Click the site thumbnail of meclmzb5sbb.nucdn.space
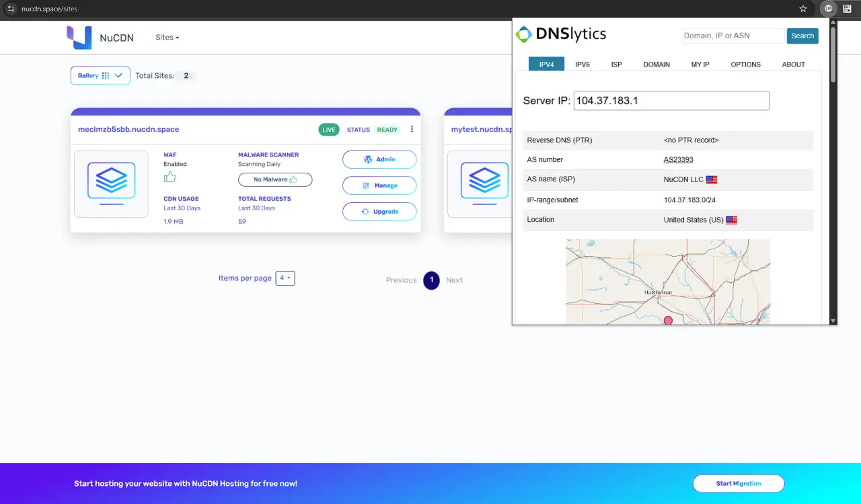Viewport: 861px width, 504px height. pos(111,183)
